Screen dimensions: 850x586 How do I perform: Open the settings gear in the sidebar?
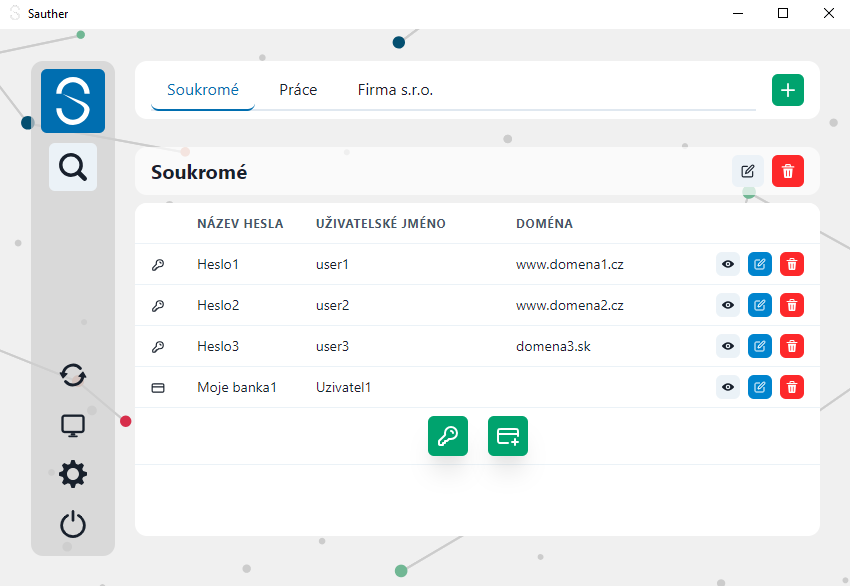tap(73, 474)
